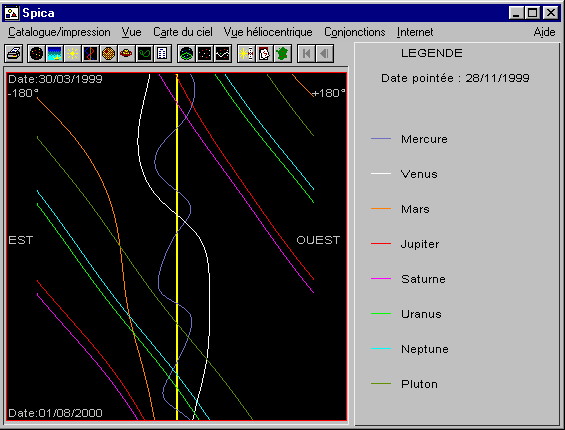The image size is (565, 430).
Task: Click the Jupiter red legend swatch
Action: (x=381, y=244)
